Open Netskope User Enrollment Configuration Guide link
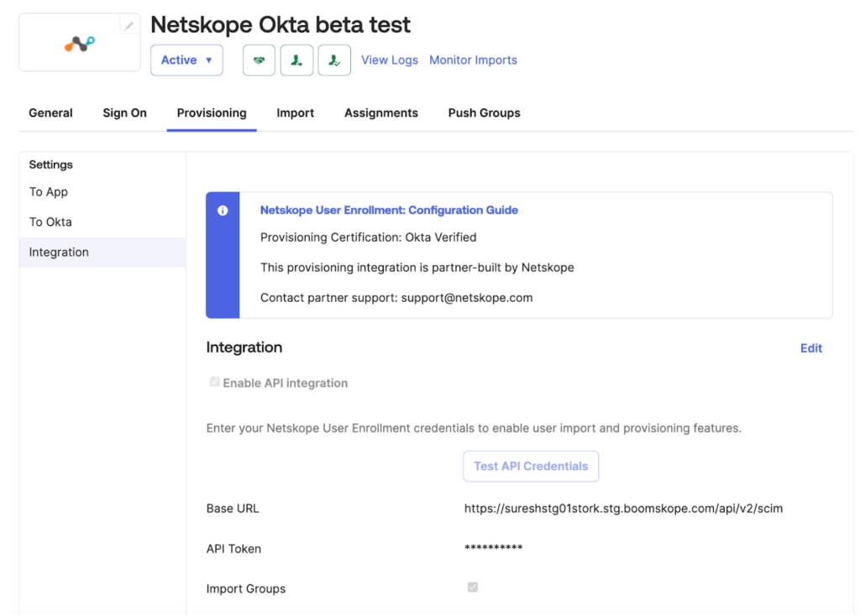This screenshot has width=860, height=616. (x=389, y=211)
